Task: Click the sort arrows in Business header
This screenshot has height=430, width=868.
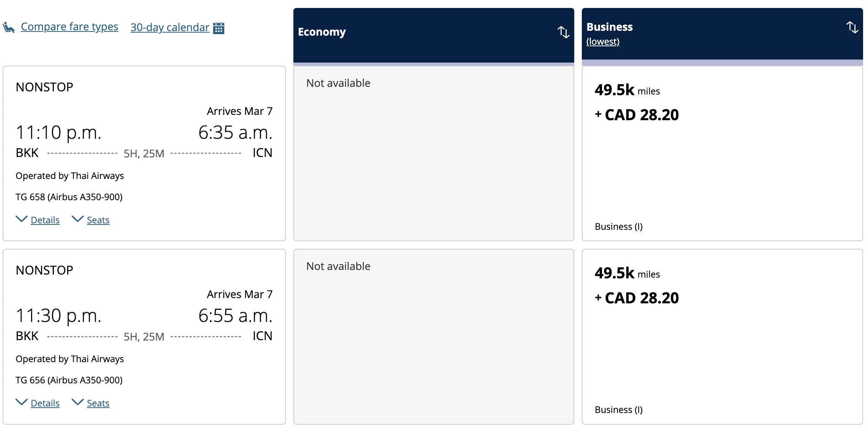Action: point(852,27)
